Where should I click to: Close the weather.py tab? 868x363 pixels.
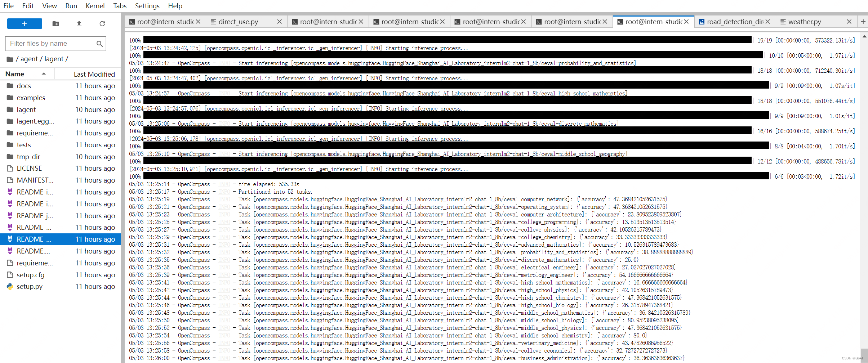point(849,22)
